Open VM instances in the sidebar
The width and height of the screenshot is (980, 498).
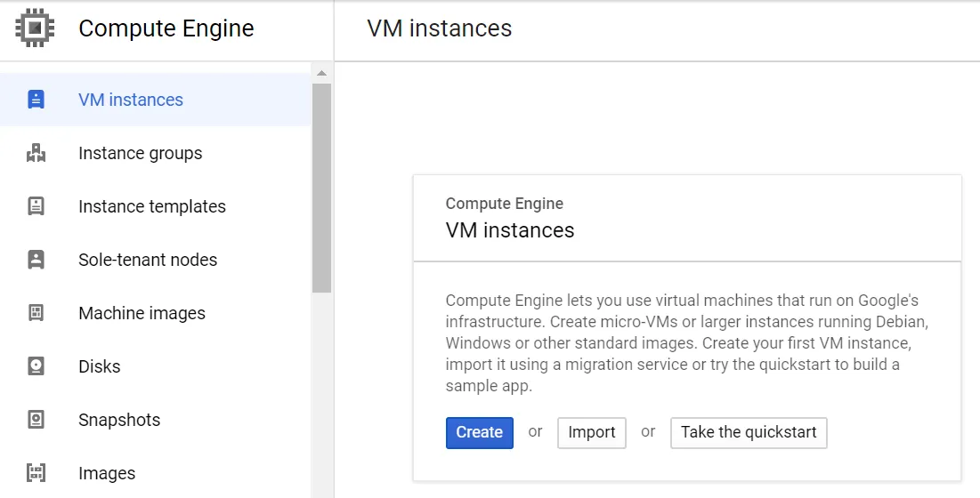pos(155,100)
